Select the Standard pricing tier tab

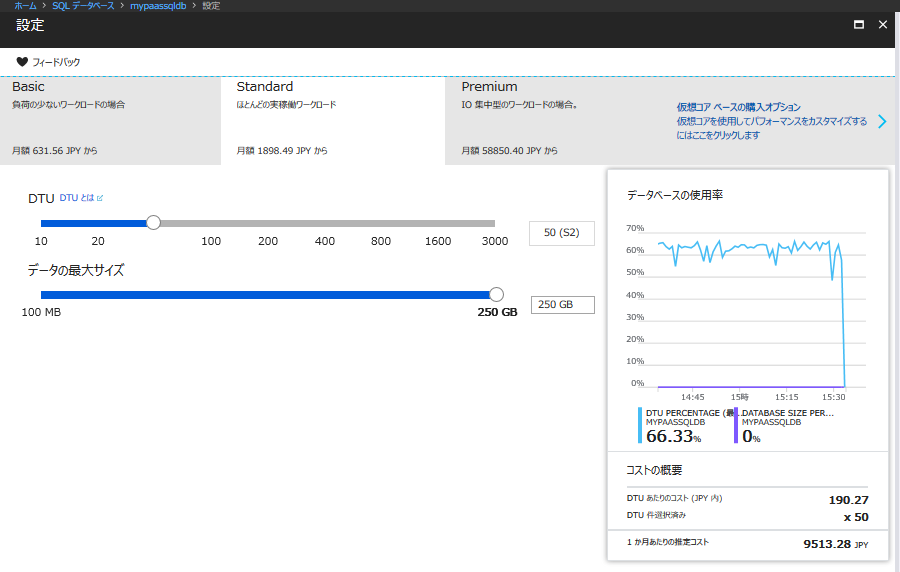click(332, 120)
